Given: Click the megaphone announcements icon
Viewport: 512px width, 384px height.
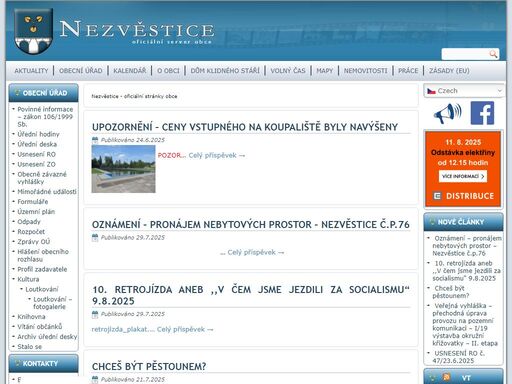Looking at the screenshot, I should pyautogui.click(x=448, y=113).
